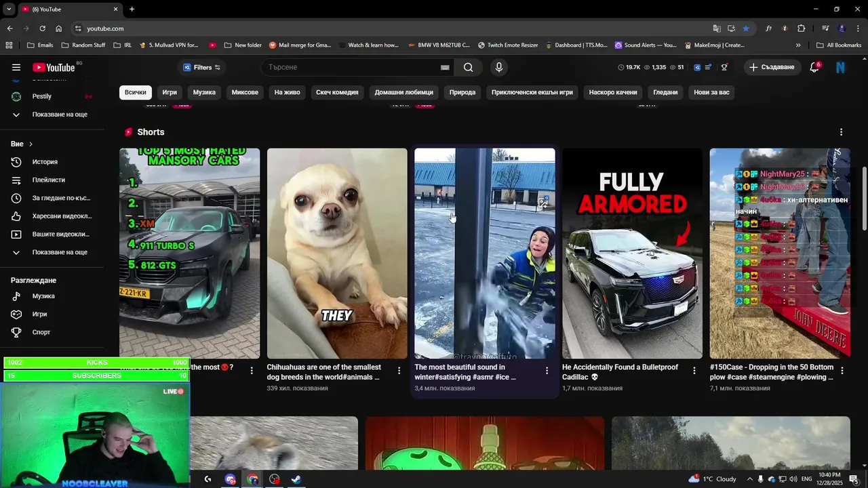
Task: Open the Fully Armored Cadillac short thumbnail
Action: [x=632, y=253]
